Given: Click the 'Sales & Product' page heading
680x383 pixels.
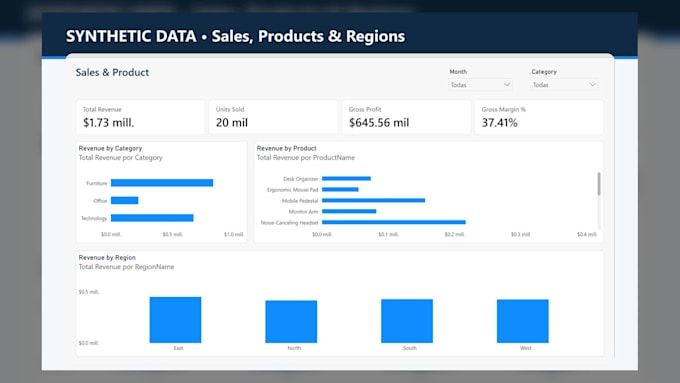Looking at the screenshot, I should pos(112,72).
